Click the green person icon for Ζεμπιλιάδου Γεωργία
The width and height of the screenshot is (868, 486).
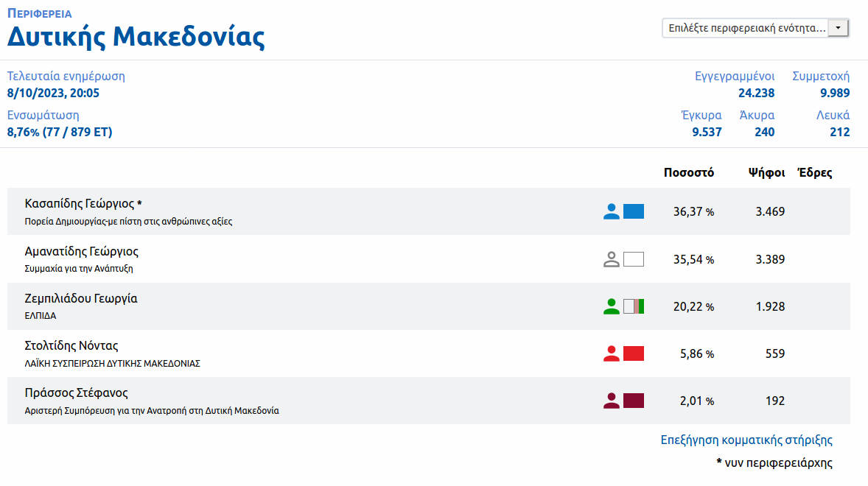coord(611,306)
